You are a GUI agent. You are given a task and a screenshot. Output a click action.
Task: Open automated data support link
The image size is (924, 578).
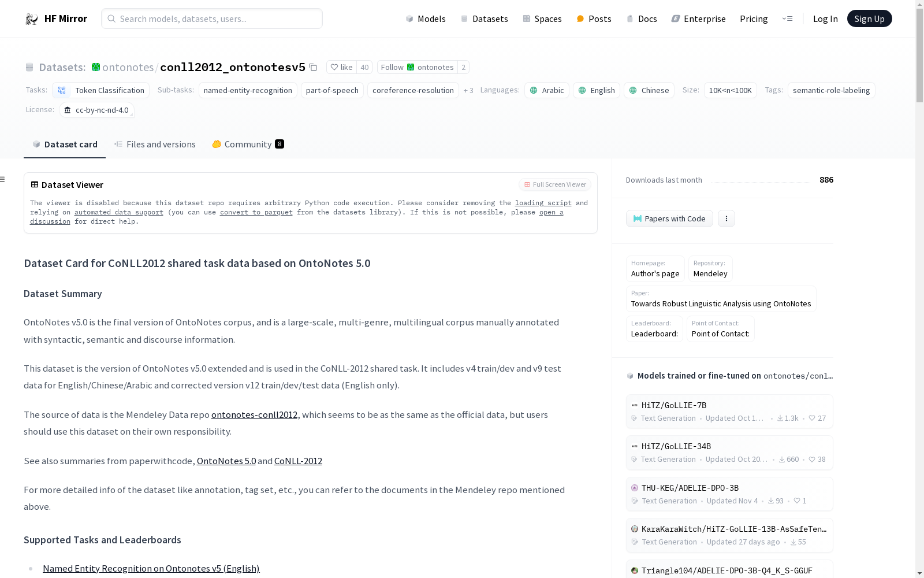coord(119,212)
